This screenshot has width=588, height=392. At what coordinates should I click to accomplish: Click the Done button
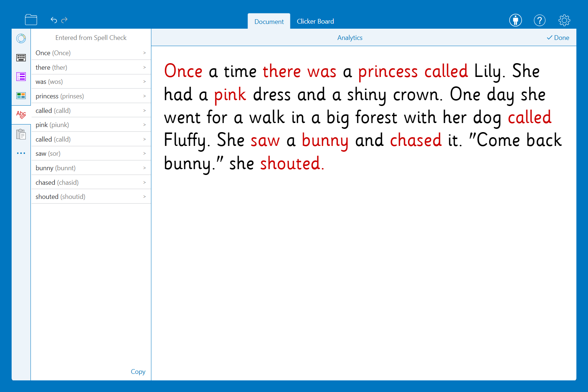[x=558, y=38]
